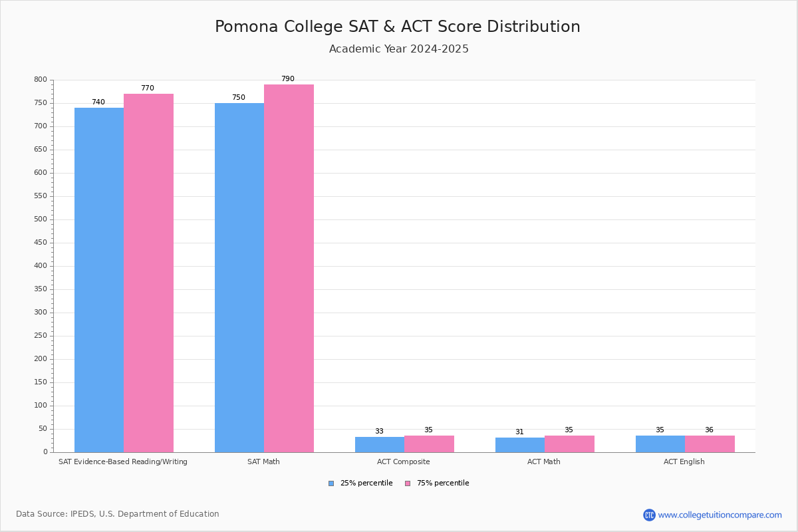Click the Academic Year 2024-2025 subtitle
The image size is (798, 532).
click(398, 49)
